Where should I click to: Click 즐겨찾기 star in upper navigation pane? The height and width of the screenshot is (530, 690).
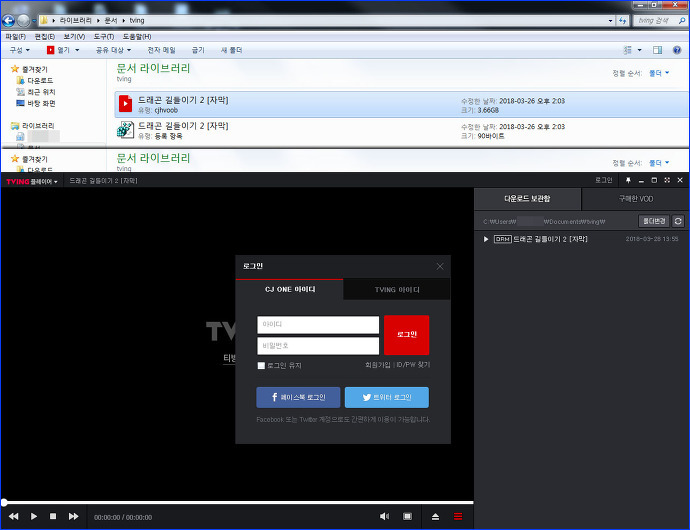coord(15,69)
